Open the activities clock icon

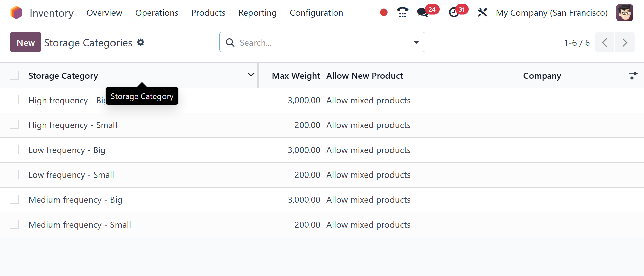click(454, 13)
